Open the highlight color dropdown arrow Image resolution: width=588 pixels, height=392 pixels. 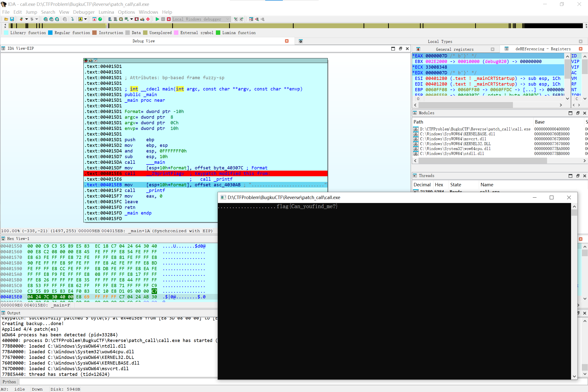[x=85, y=19]
